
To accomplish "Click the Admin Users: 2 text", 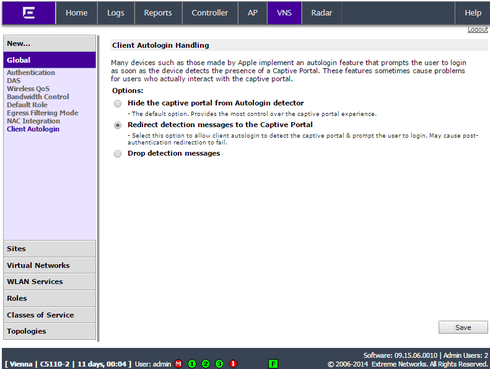I will (466, 355).
